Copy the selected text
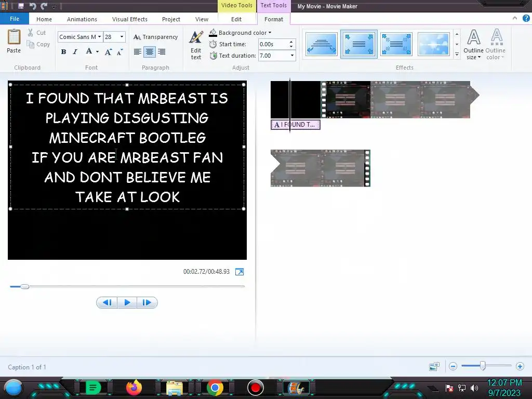 pos(38,44)
